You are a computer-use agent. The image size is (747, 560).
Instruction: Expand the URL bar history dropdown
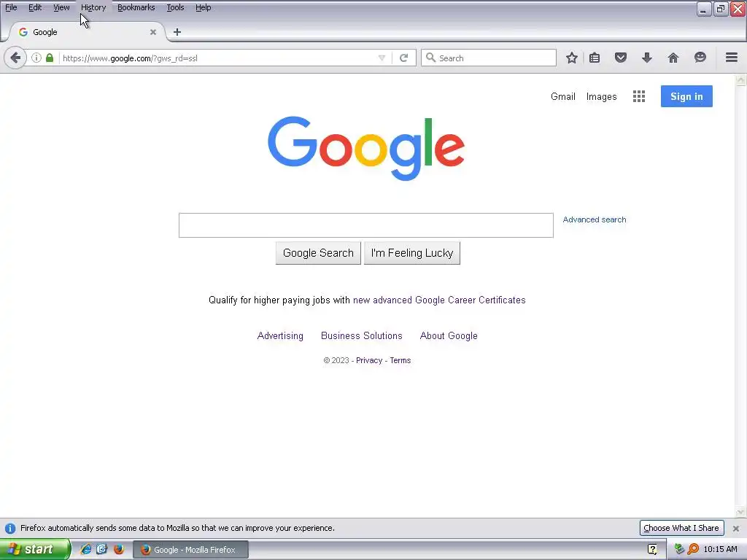382,58
